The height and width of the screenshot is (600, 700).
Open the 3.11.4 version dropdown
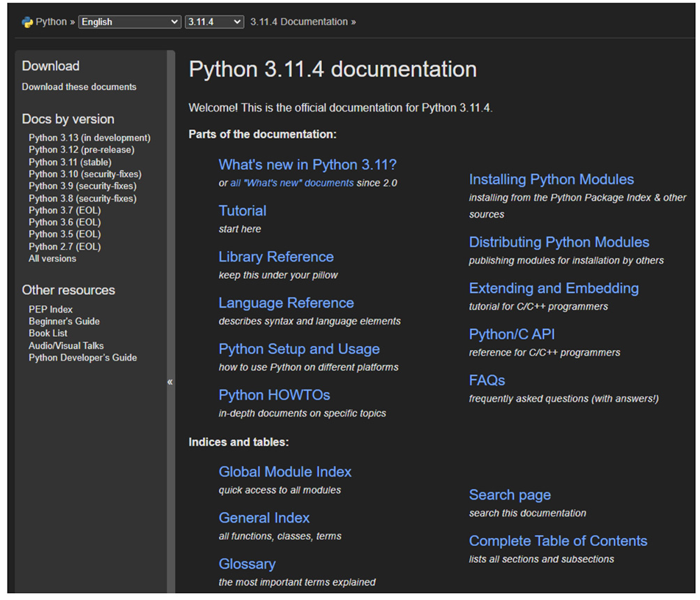tap(214, 22)
